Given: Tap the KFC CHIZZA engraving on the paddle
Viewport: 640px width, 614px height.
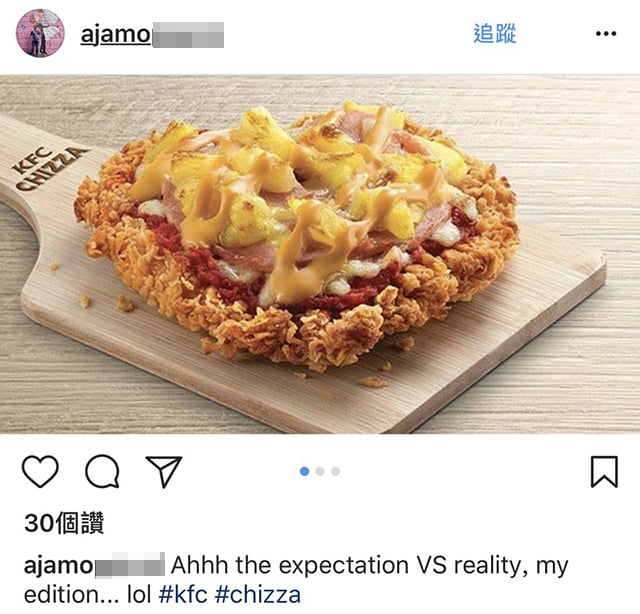Looking at the screenshot, I should [x=49, y=168].
